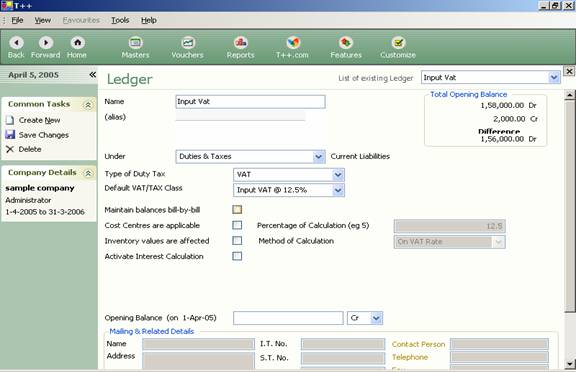Open the Home icon in toolbar
576x372 pixels.
pyautogui.click(x=78, y=43)
